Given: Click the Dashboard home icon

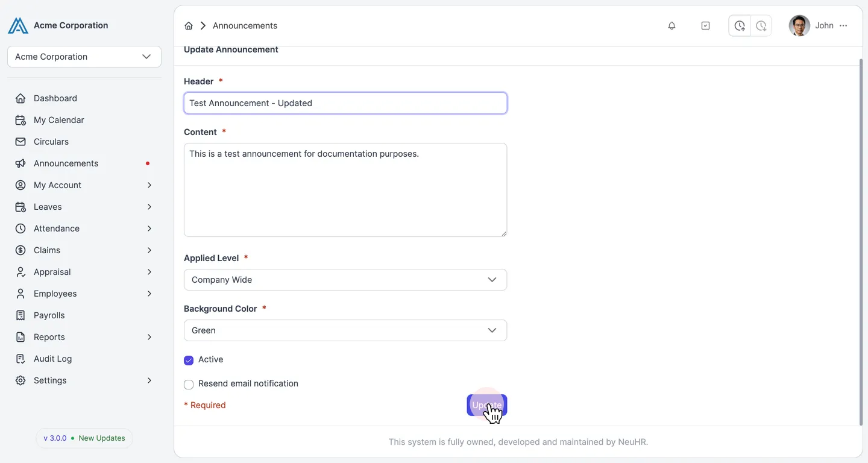Looking at the screenshot, I should (x=20, y=98).
